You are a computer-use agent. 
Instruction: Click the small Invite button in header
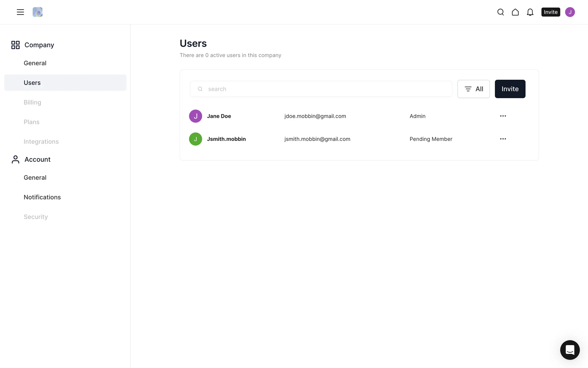(550, 12)
